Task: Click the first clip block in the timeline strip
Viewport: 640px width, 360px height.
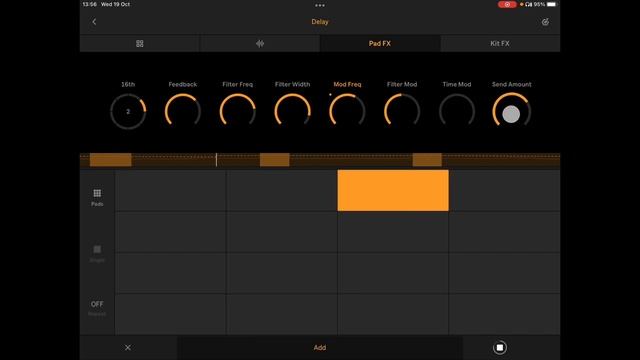Action: point(111,160)
